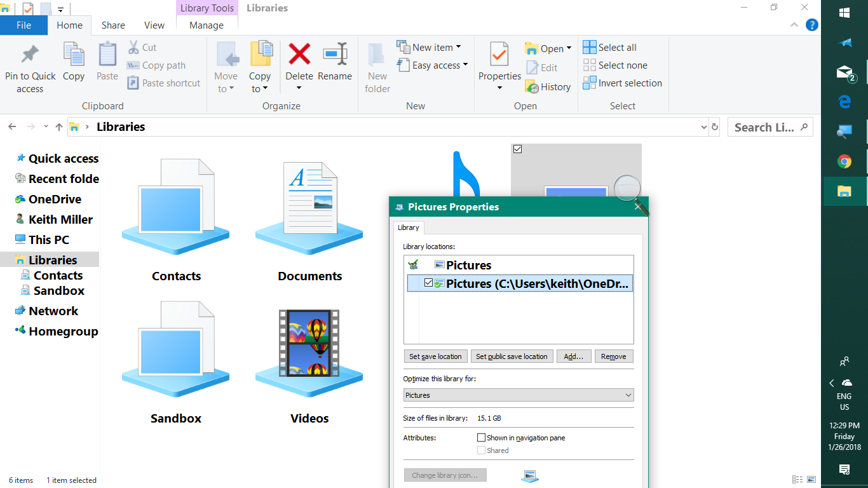This screenshot has height=488, width=868.
Task: Uncheck Shown in navigation pane
Action: pos(482,437)
